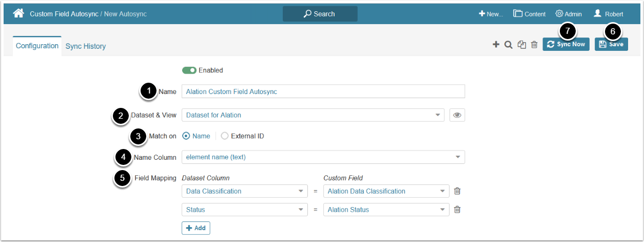Click the Name text input field
644x242 pixels.
click(323, 91)
